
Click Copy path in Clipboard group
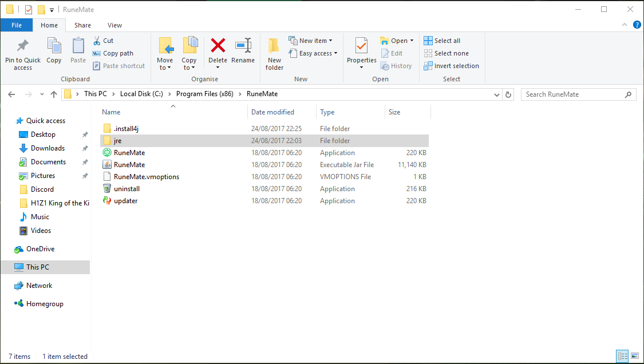coord(113,53)
